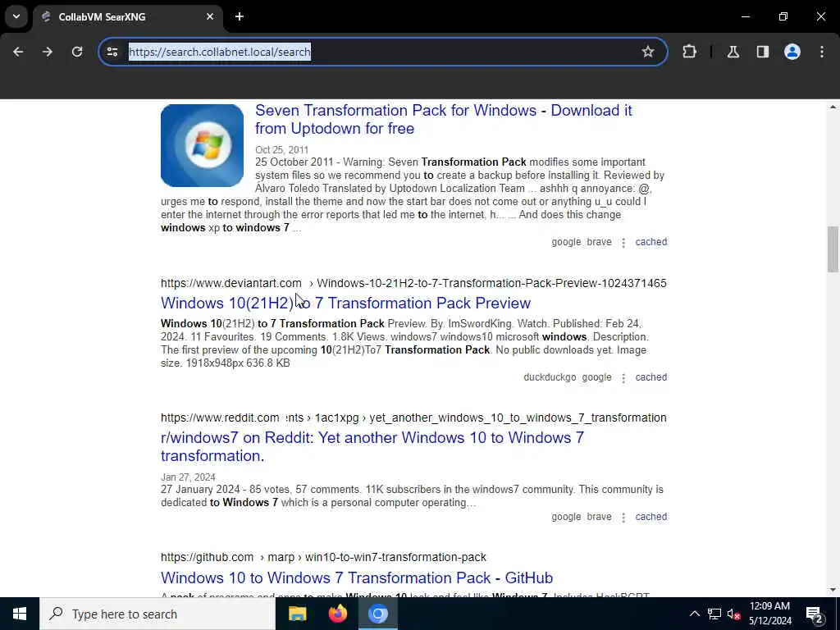Viewport: 840px width, 630px height.
Task: Reload the current page
Action: click(x=77, y=52)
